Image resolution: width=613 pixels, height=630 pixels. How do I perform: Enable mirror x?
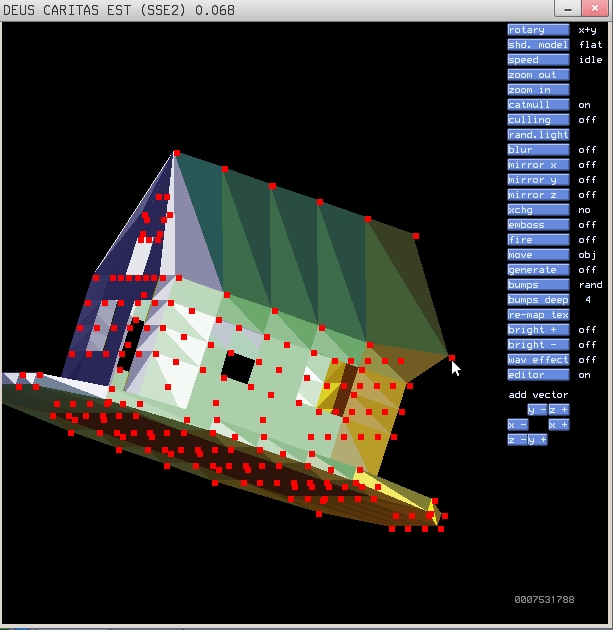tap(537, 165)
